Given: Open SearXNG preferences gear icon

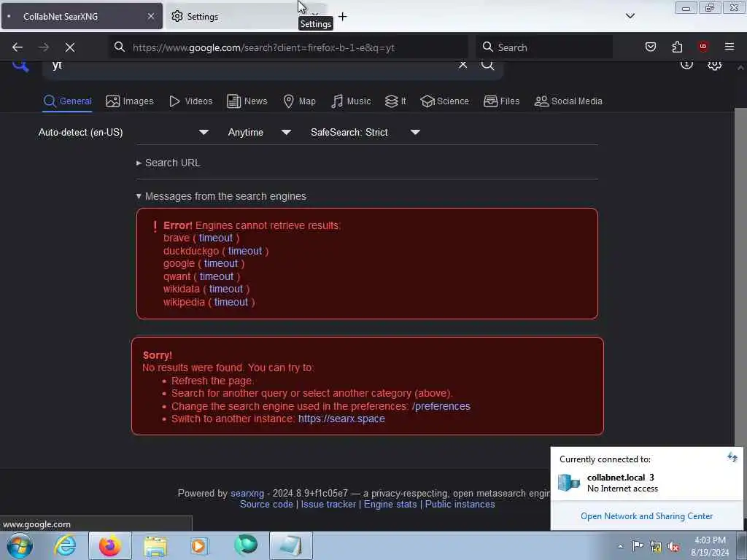Looking at the screenshot, I should [x=714, y=65].
